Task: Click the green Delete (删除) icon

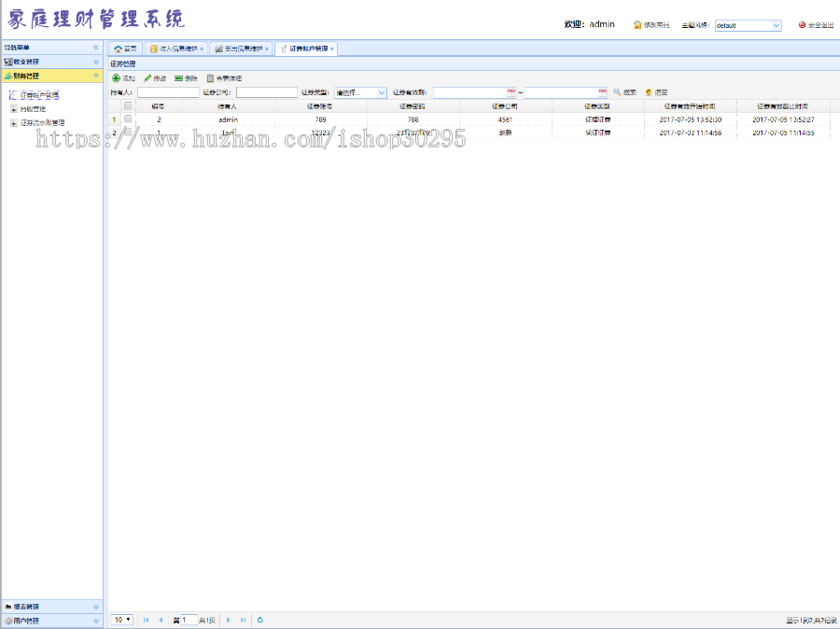Action: pos(178,78)
